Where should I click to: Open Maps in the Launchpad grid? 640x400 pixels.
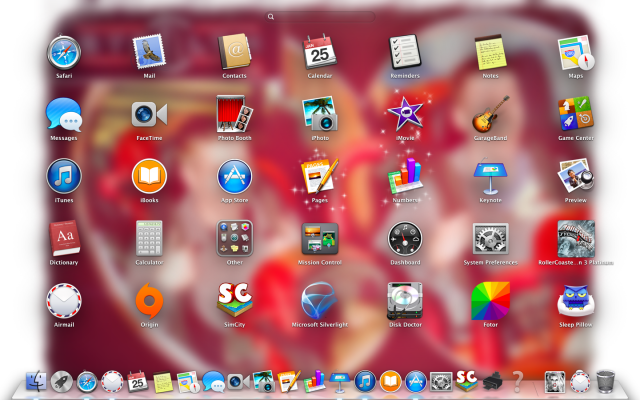(576, 53)
